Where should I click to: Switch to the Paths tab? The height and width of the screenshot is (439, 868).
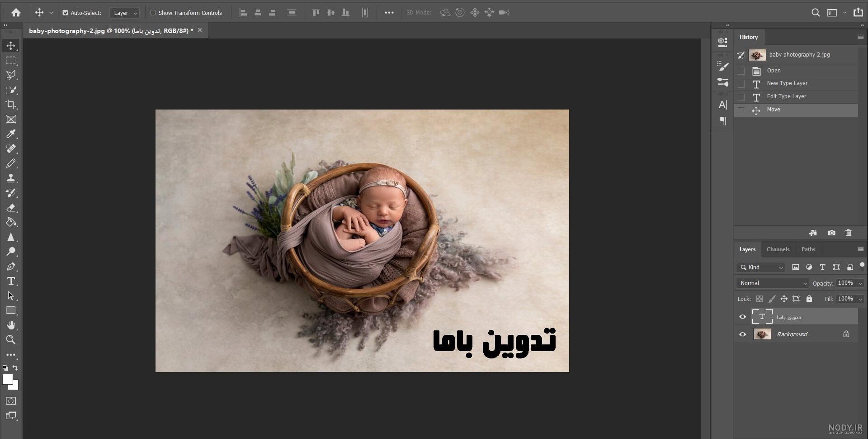click(808, 249)
